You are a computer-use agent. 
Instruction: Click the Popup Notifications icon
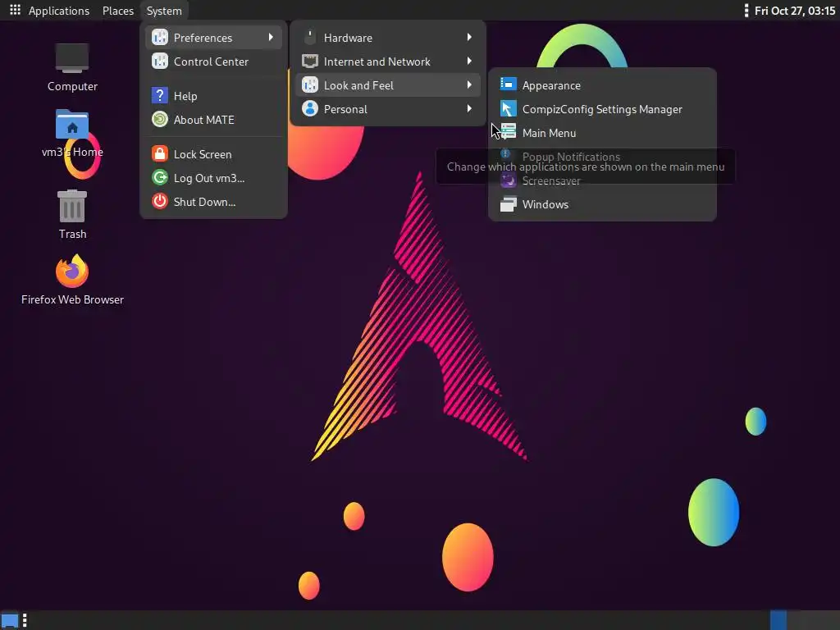[x=505, y=154]
